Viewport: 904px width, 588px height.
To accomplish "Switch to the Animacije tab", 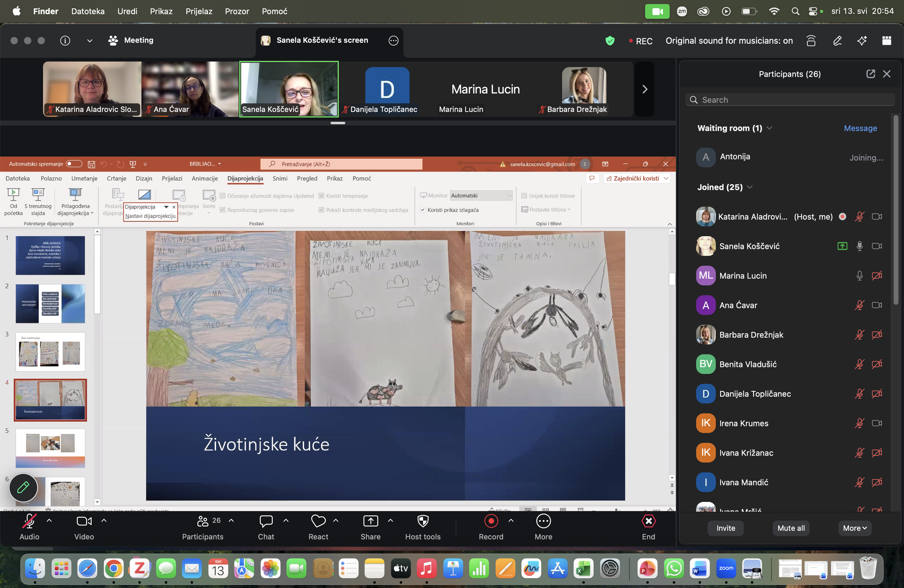I will [x=205, y=179].
